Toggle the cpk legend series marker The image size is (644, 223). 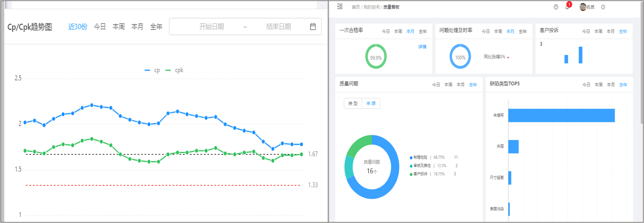168,70
